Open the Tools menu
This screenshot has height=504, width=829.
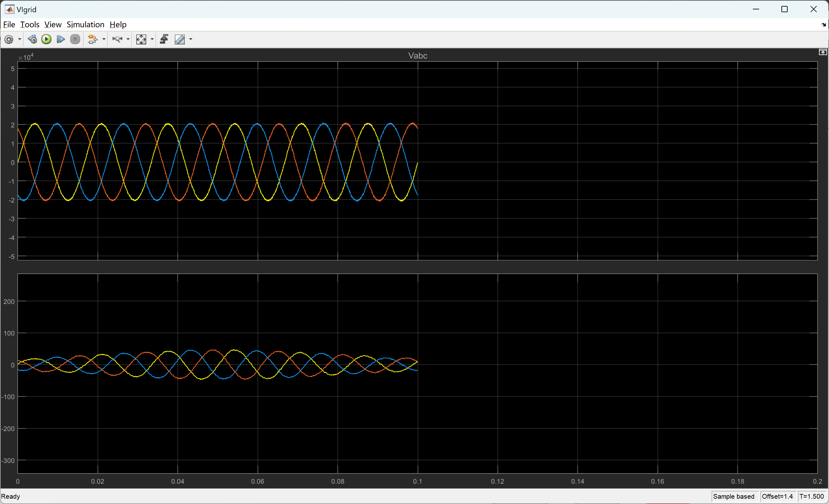point(30,24)
